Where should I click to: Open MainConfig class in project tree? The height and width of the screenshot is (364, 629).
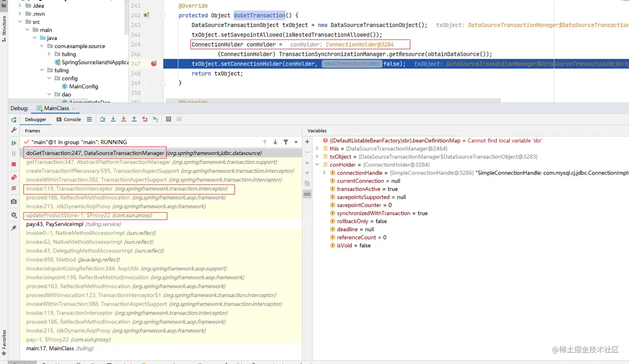coord(80,86)
